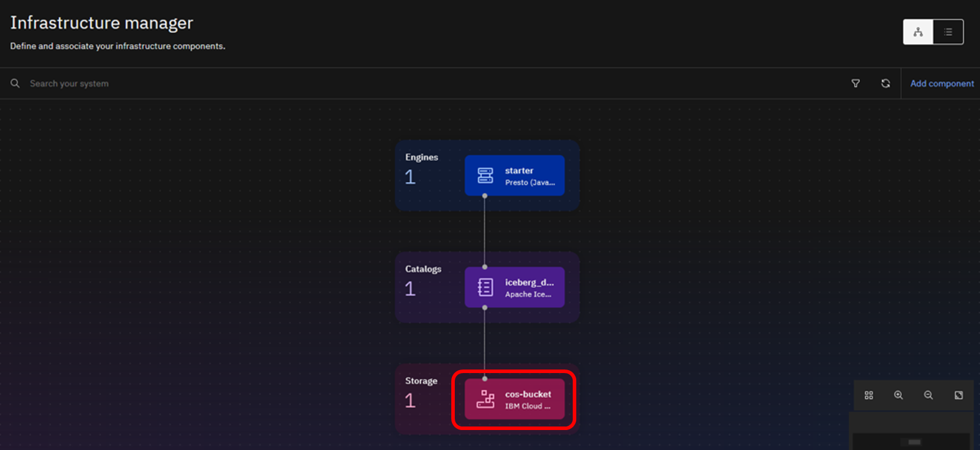
Task: Zoom out of the canvas
Action: (928, 395)
